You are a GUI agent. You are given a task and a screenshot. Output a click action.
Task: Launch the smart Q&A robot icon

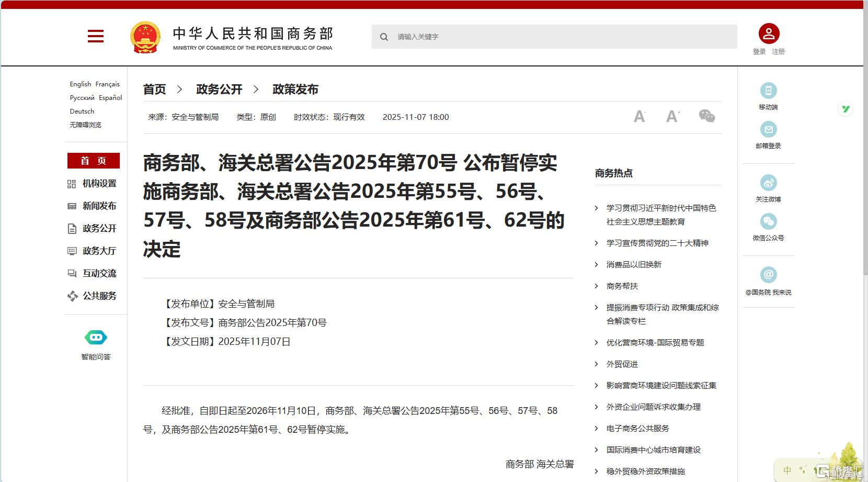(96, 338)
